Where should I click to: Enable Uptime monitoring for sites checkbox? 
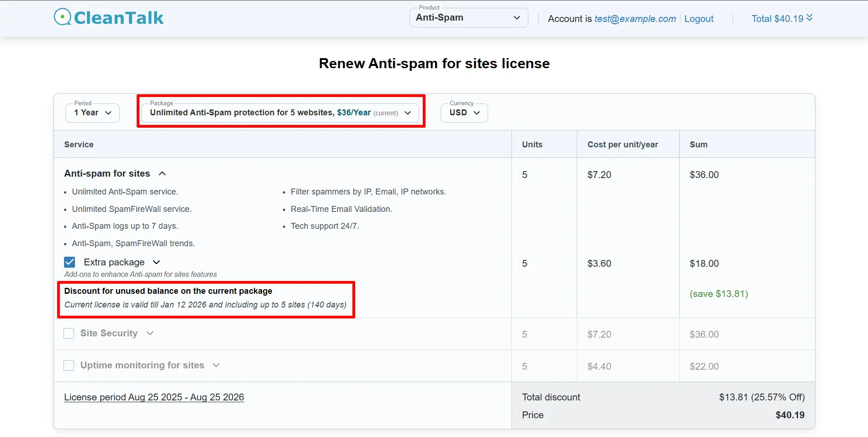69,365
